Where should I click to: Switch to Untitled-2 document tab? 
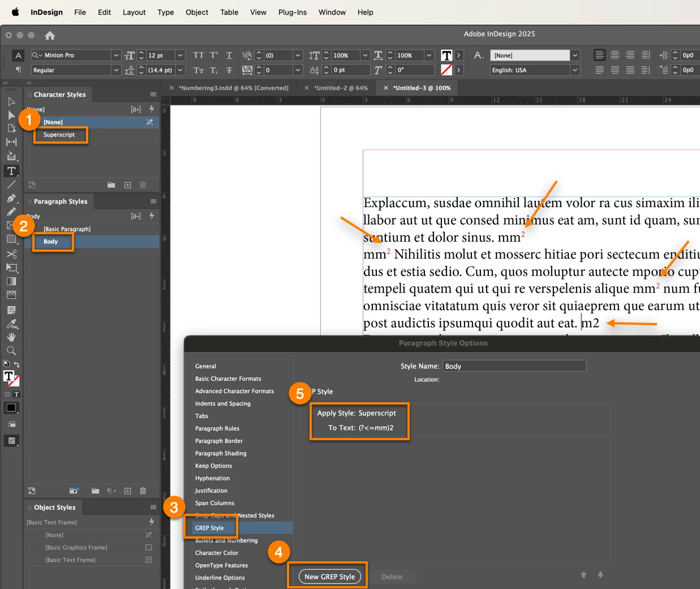coord(341,88)
